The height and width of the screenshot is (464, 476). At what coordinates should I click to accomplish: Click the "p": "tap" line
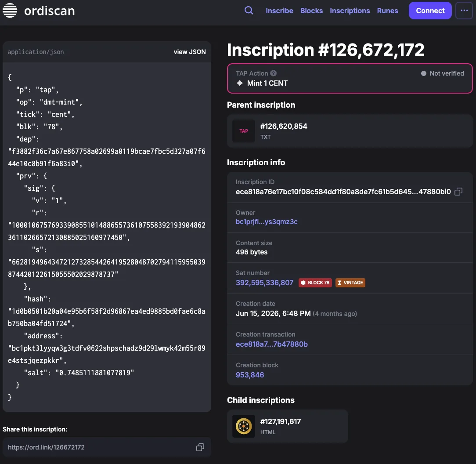click(37, 90)
